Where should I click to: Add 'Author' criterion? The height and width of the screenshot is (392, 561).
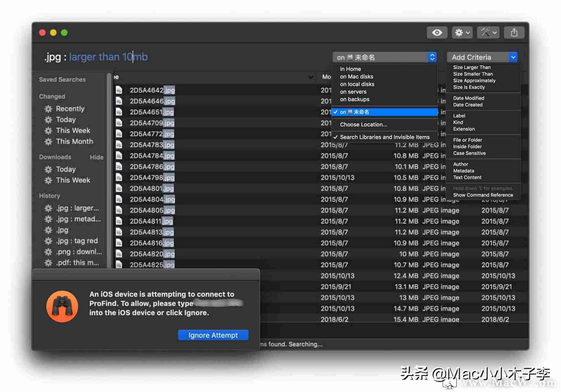click(x=460, y=164)
